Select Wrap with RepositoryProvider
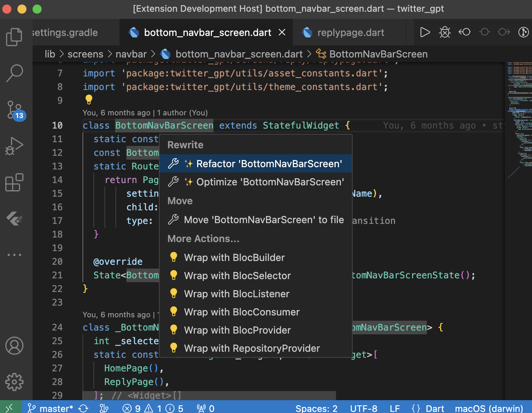This screenshot has width=532, height=413. click(256, 348)
